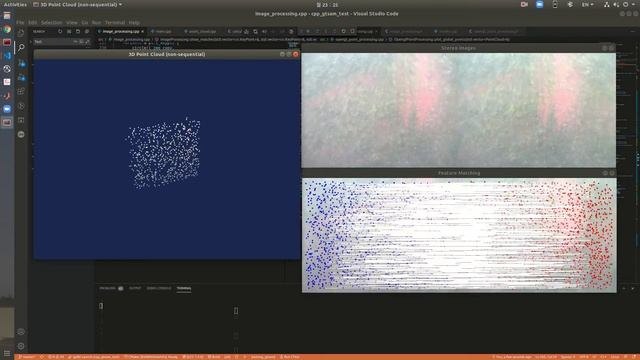This screenshot has height=360, width=640.
Task: Open the Selection menu
Action: [51, 22]
